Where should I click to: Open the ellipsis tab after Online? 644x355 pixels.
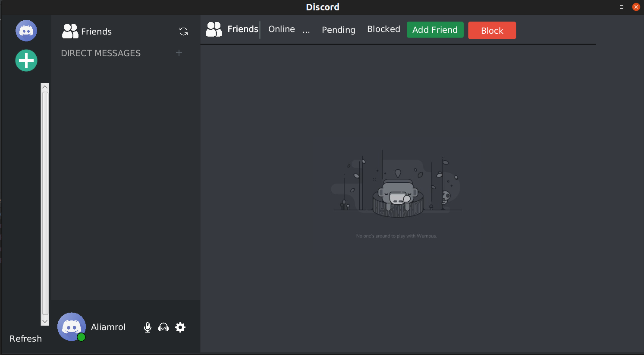pos(306,31)
